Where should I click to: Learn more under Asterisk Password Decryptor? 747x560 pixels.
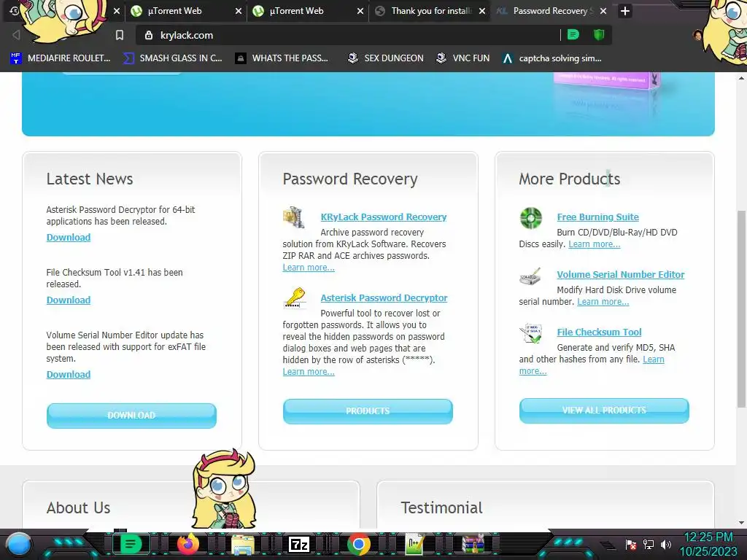(x=309, y=371)
